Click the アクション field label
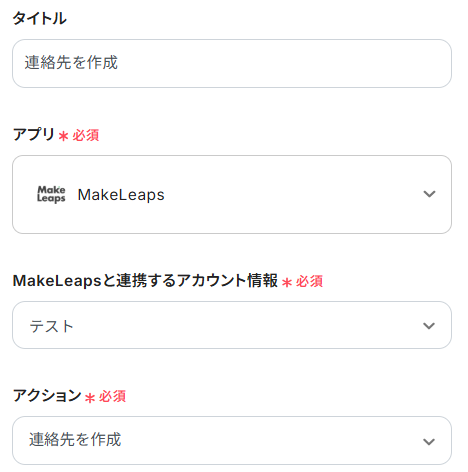The height and width of the screenshot is (472, 468). click(47, 396)
